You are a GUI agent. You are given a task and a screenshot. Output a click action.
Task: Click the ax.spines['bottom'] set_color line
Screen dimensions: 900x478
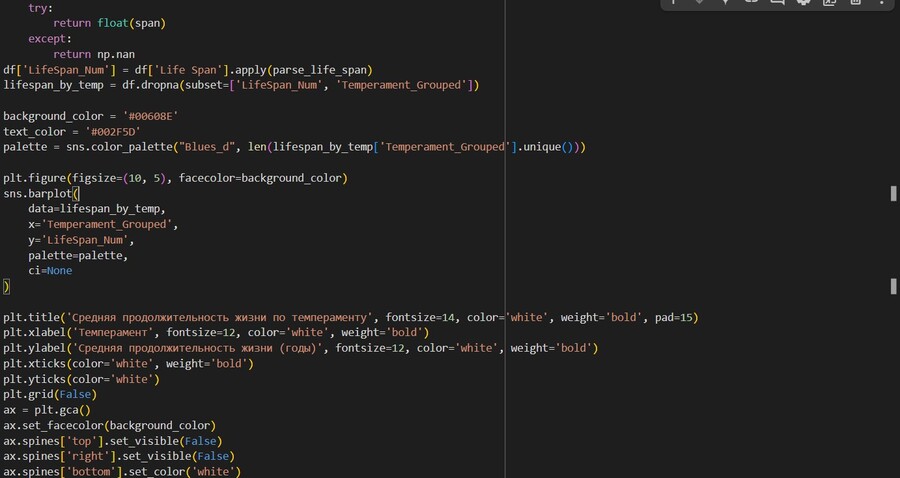122,472
